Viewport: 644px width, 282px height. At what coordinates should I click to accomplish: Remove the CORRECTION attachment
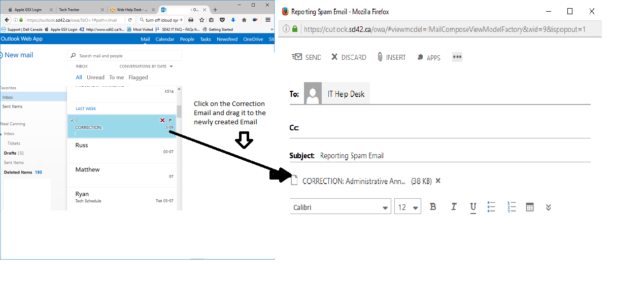[x=438, y=181]
